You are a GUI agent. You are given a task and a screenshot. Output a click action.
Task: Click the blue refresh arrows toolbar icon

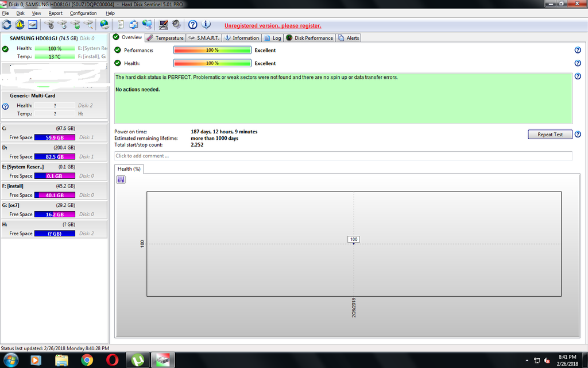[7, 25]
